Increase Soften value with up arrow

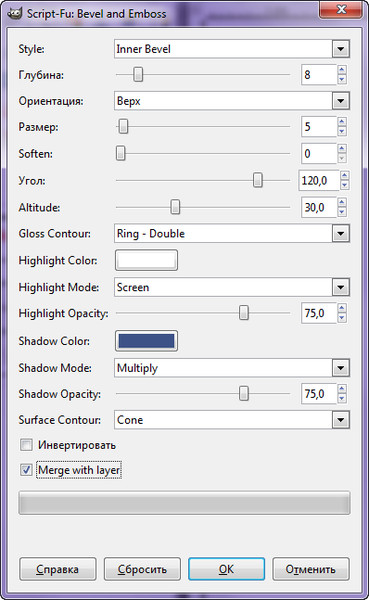click(x=342, y=149)
